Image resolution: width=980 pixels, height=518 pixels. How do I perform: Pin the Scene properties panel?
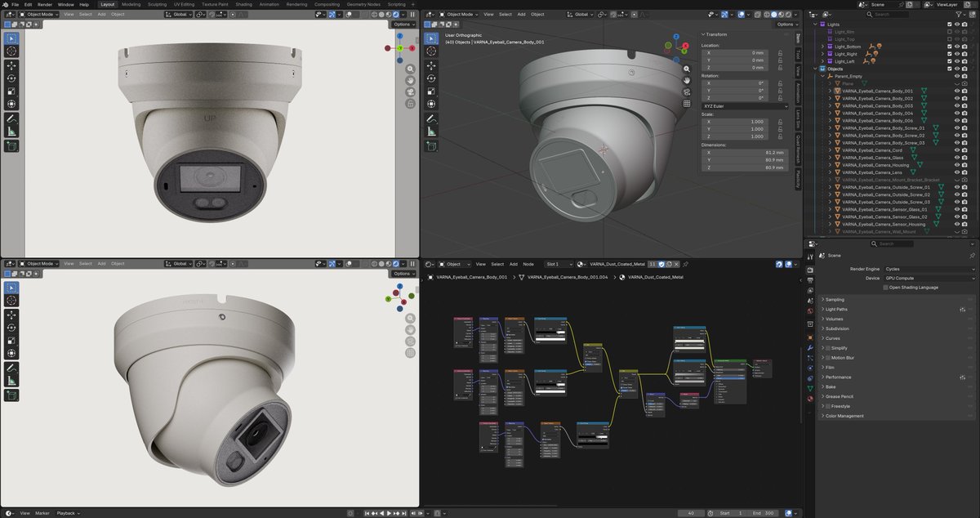pos(972,255)
